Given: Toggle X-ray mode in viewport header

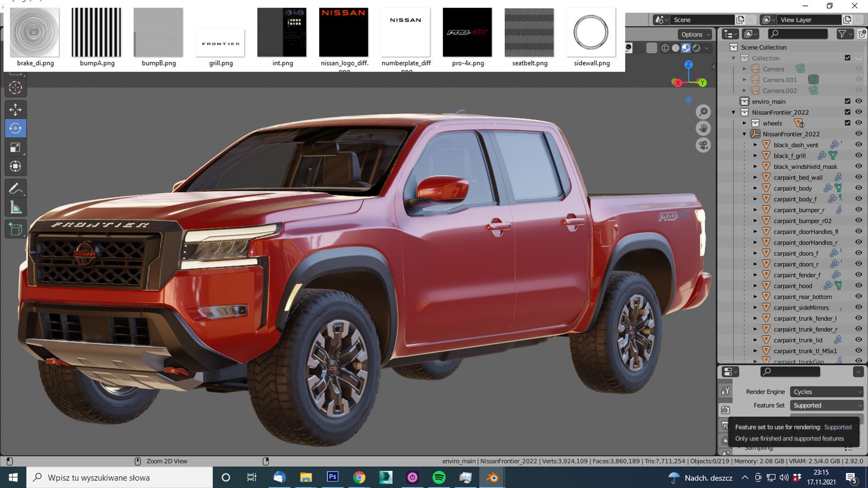Looking at the screenshot, I should click(x=651, y=48).
